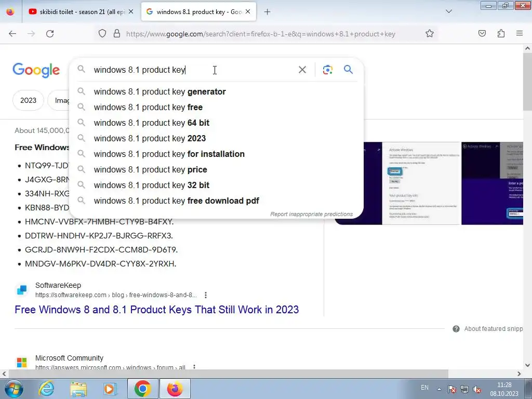Choose the 'free download pdf' suggestion

pos(217,201)
